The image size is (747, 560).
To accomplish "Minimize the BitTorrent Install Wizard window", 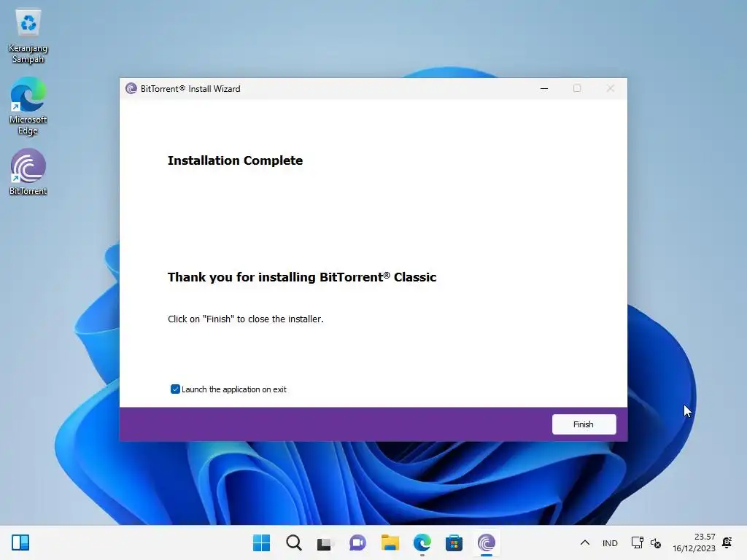I will pyautogui.click(x=544, y=88).
